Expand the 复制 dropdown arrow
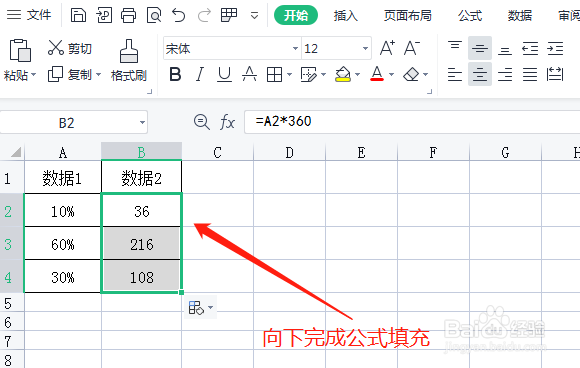 (99, 74)
